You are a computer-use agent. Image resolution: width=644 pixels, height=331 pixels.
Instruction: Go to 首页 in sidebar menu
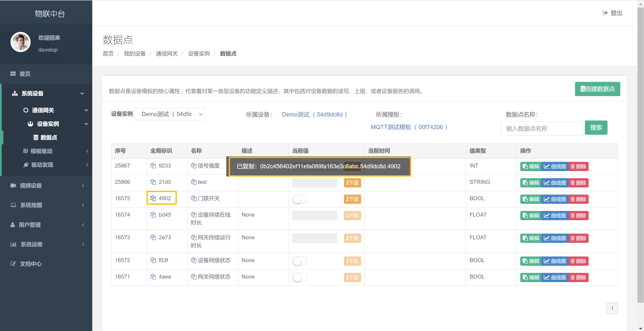tap(25, 74)
